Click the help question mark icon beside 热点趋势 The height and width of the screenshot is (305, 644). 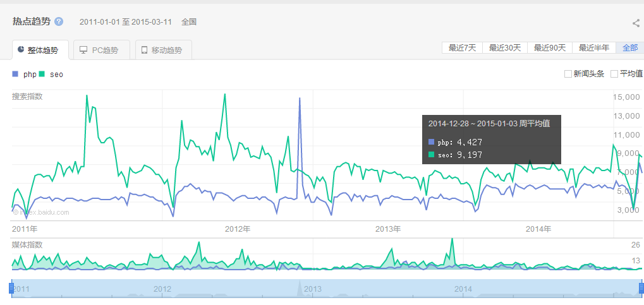(x=59, y=21)
